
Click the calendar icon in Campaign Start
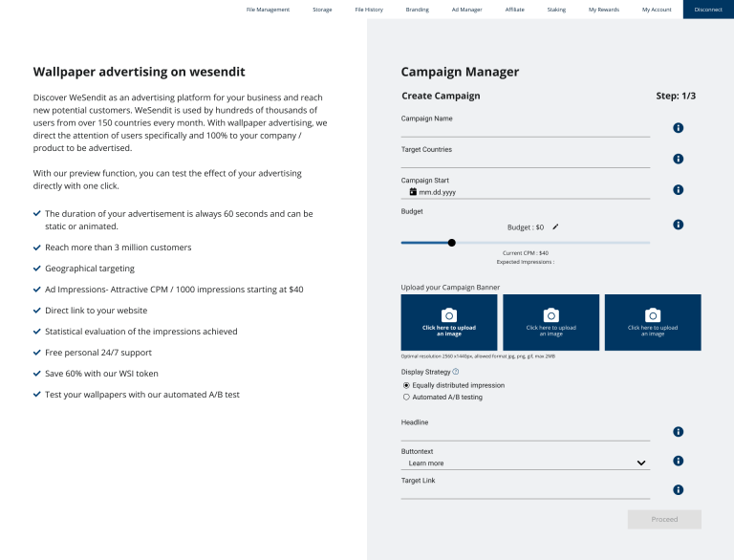413,191
